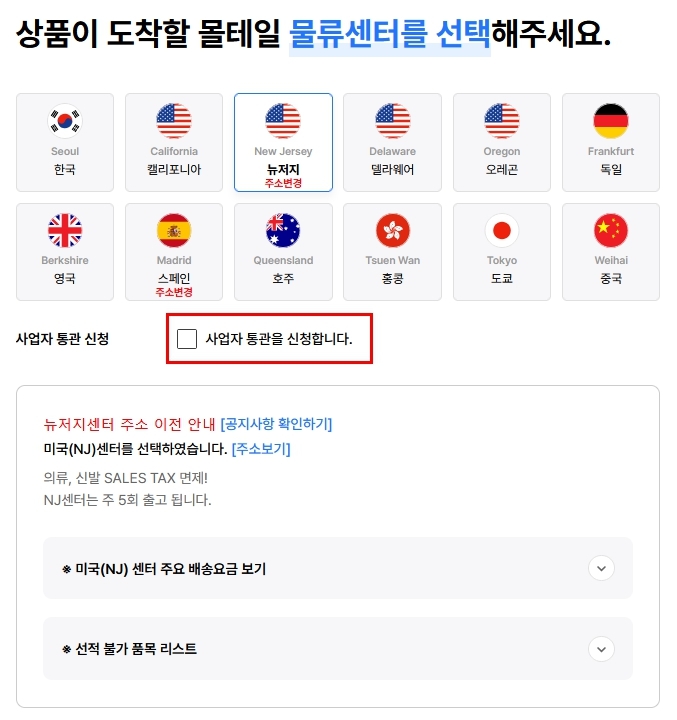The width and height of the screenshot is (677, 720).
Task: Select the Oregon 오레곤 center card
Action: (502, 142)
